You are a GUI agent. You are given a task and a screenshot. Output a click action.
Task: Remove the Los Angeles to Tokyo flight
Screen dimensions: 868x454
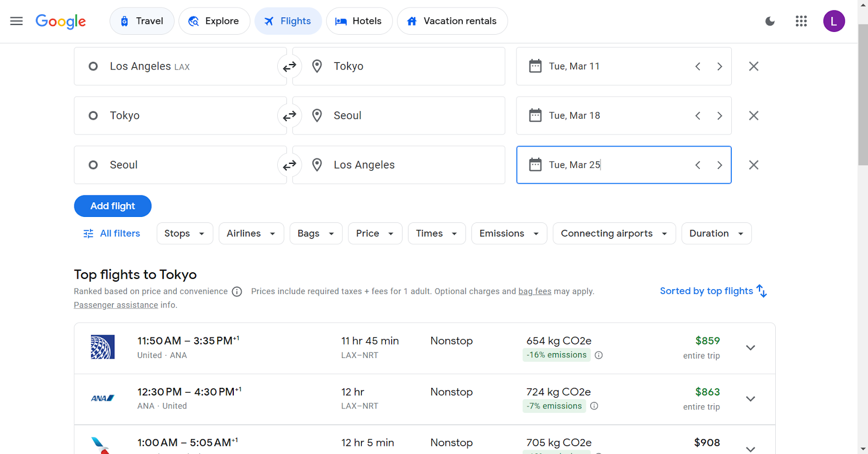pos(754,66)
